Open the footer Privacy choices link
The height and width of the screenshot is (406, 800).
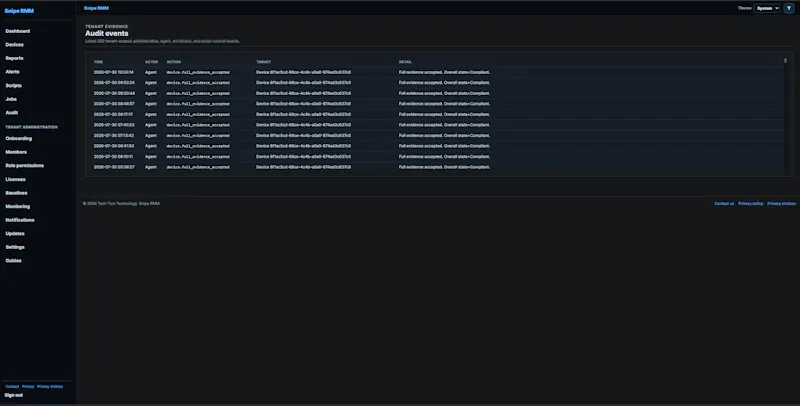(782, 204)
